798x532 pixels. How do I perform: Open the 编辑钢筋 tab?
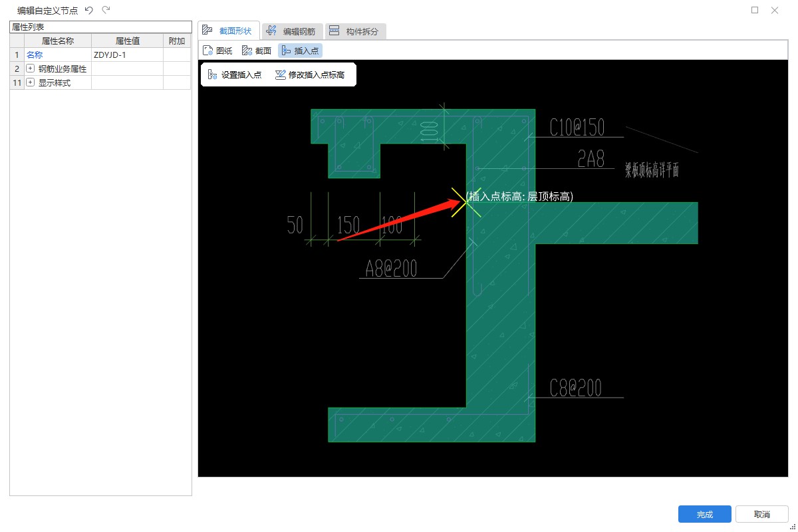coord(293,31)
